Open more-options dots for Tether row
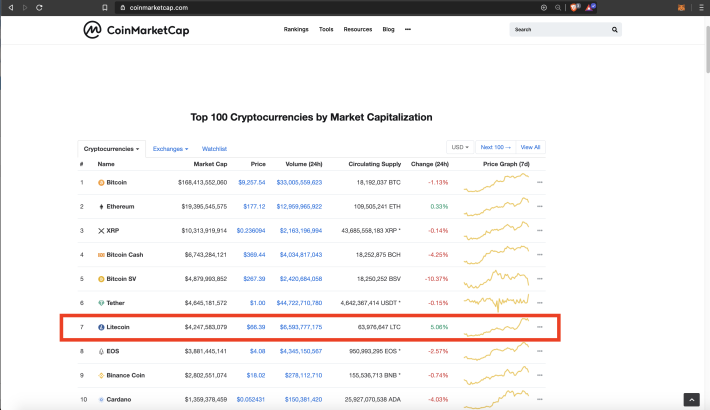This screenshot has height=410, width=710. point(540,303)
